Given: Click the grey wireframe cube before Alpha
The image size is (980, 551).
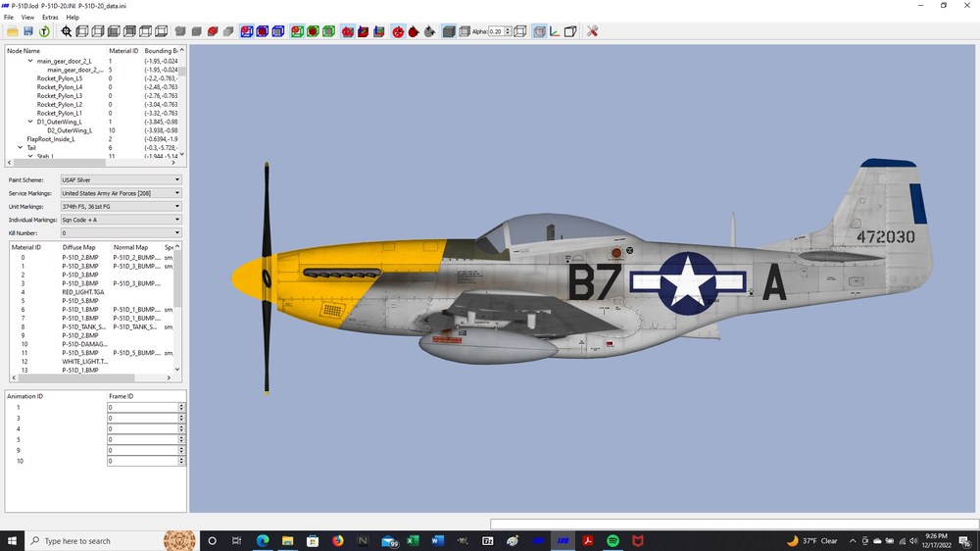Looking at the screenshot, I should [465, 31].
